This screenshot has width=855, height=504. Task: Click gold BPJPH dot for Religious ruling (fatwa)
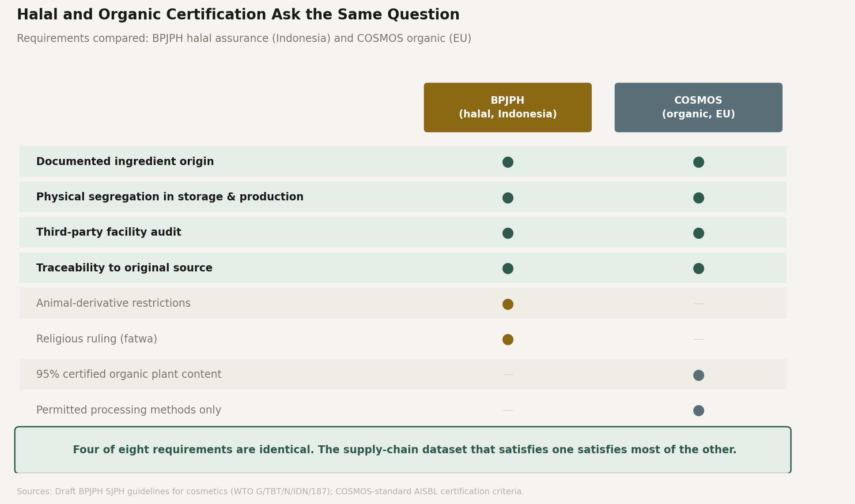point(508,339)
